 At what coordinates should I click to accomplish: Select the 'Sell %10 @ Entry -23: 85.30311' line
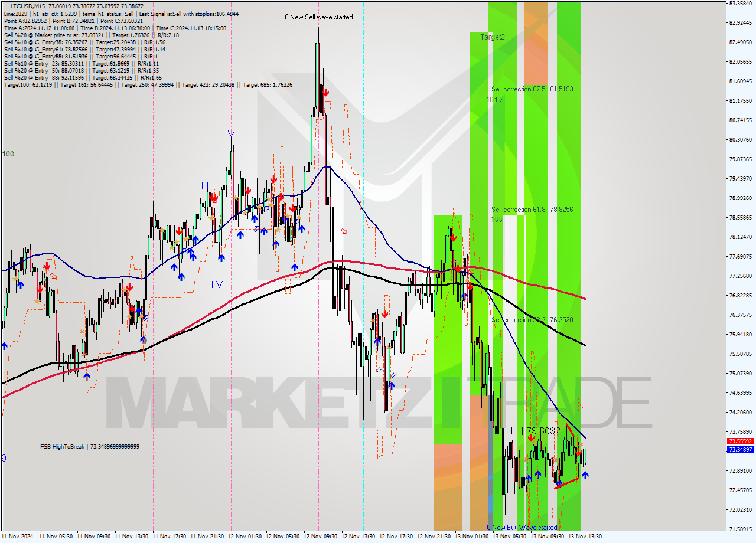tap(82, 64)
